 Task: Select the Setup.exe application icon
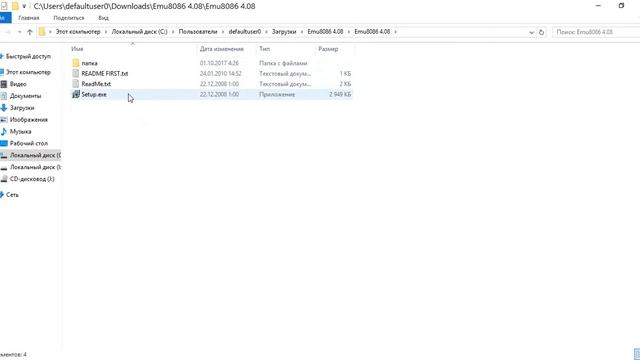[76, 94]
